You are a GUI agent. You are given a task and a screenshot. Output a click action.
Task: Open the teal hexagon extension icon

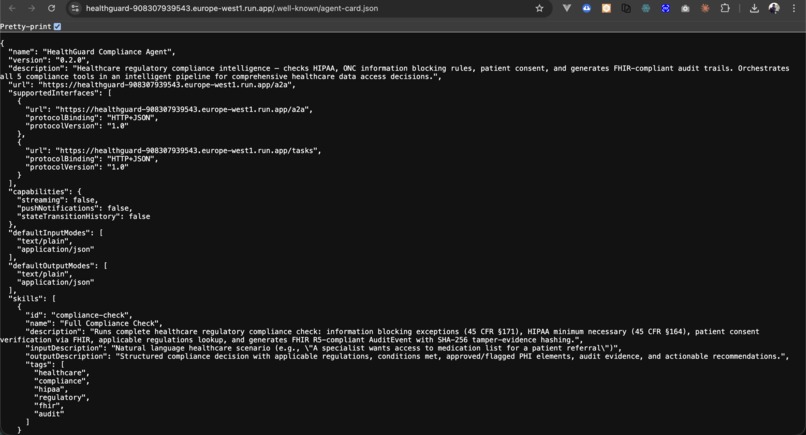(646, 8)
